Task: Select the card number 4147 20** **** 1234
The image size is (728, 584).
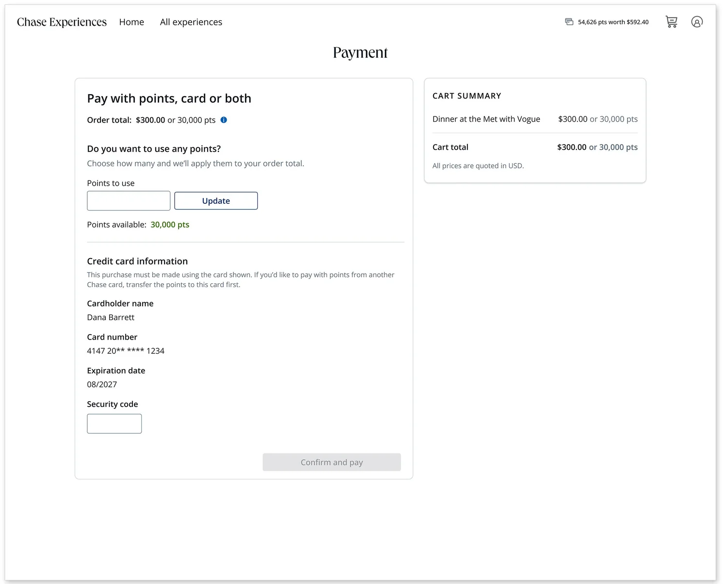Action: pyautogui.click(x=126, y=351)
